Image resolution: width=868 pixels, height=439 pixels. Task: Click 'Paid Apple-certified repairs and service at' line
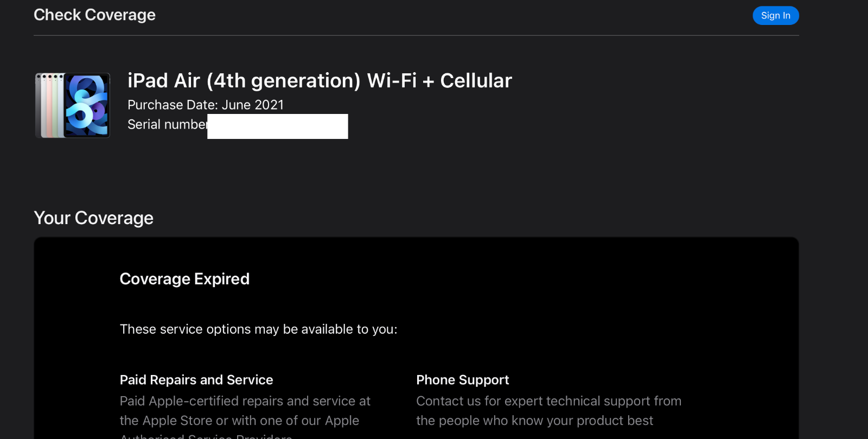pos(245,401)
